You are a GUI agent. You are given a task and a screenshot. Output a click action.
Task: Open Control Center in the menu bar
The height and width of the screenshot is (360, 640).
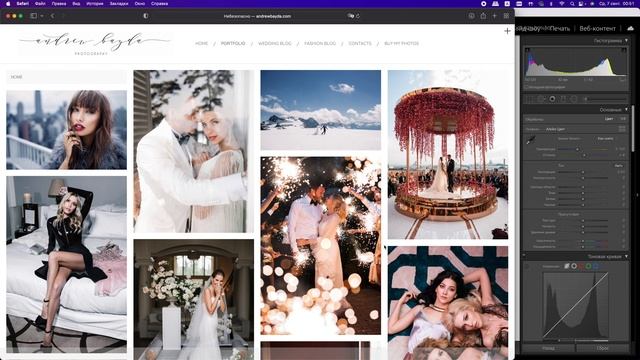click(581, 4)
